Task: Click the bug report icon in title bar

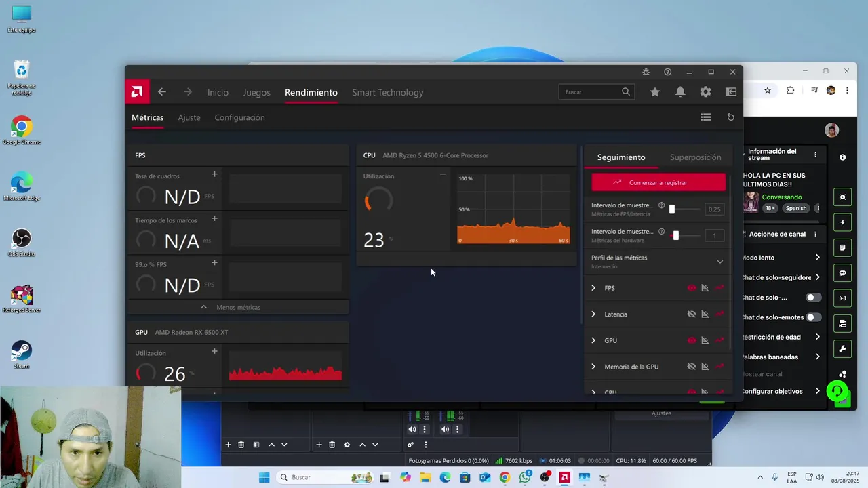Action: 646,72
